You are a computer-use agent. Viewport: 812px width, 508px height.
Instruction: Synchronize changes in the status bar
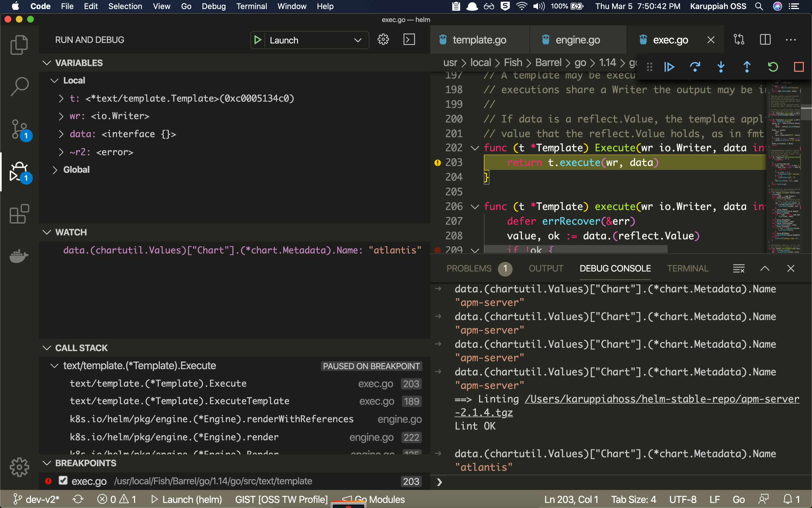pos(78,499)
